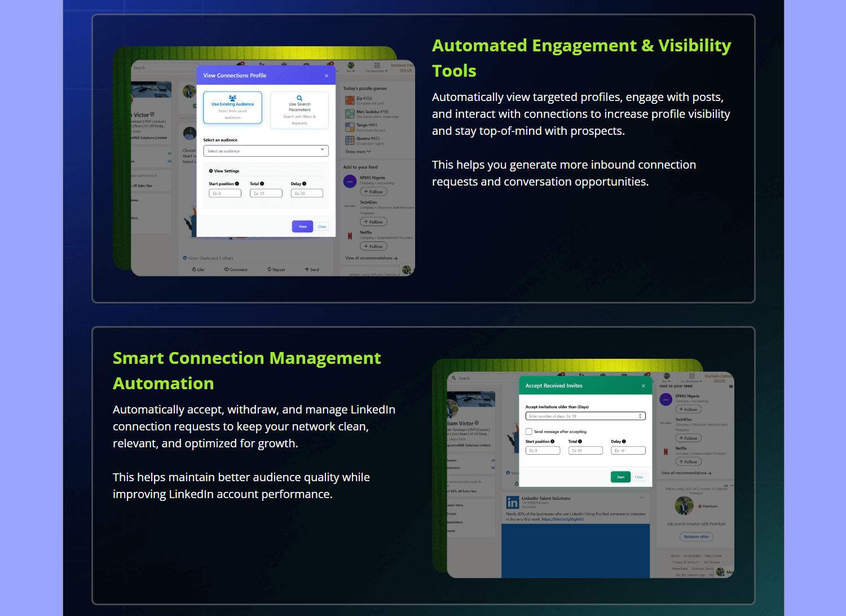Viewport: 846px width, 616px height.
Task: Click the Redeem offer button
Action: (696, 537)
